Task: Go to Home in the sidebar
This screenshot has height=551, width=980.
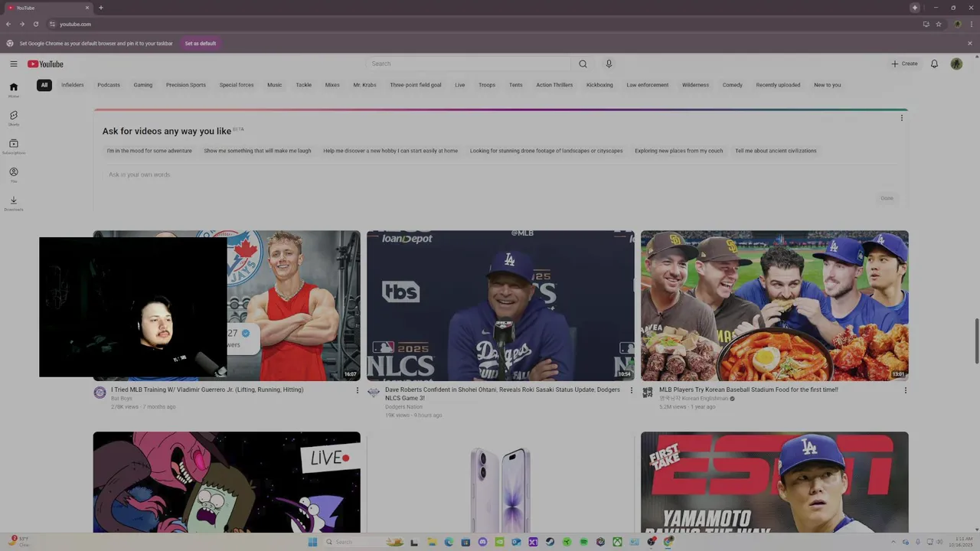Action: click(x=13, y=90)
